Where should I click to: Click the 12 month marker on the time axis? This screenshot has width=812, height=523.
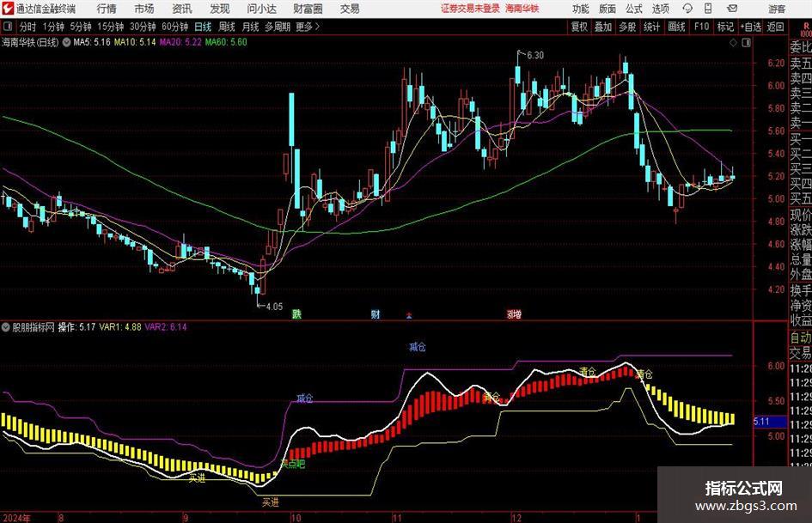[516, 518]
